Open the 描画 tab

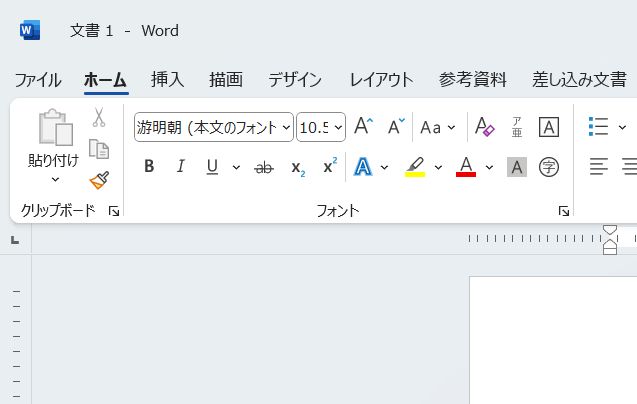226,80
